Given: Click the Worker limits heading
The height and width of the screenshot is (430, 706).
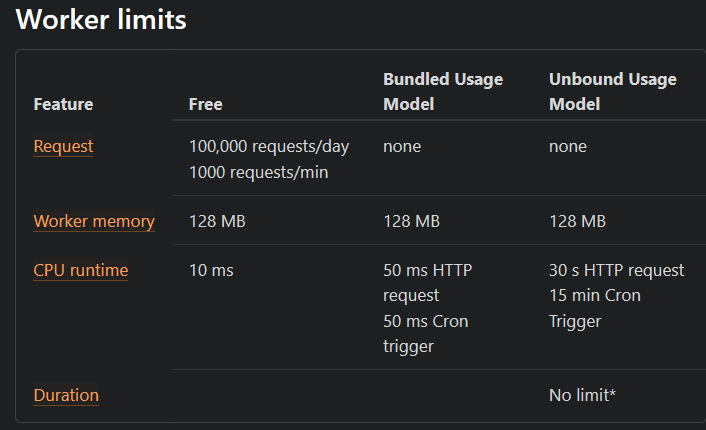Looking at the screenshot, I should coord(101,20).
